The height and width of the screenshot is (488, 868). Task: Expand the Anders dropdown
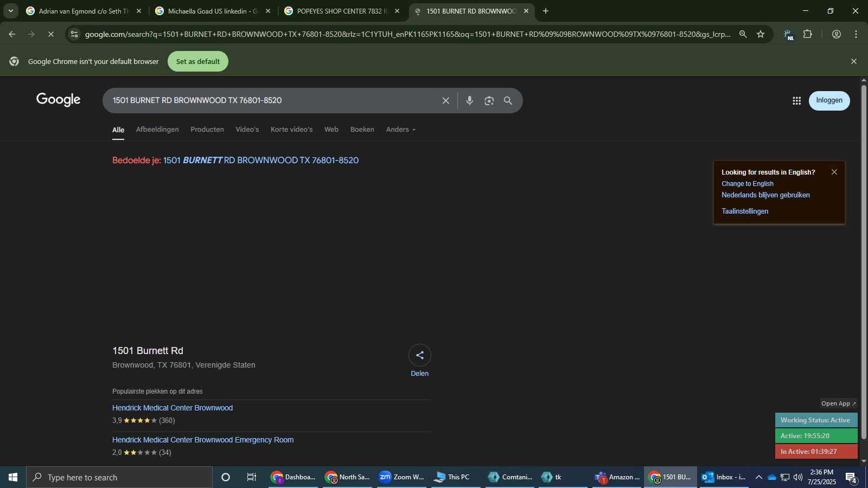click(401, 130)
